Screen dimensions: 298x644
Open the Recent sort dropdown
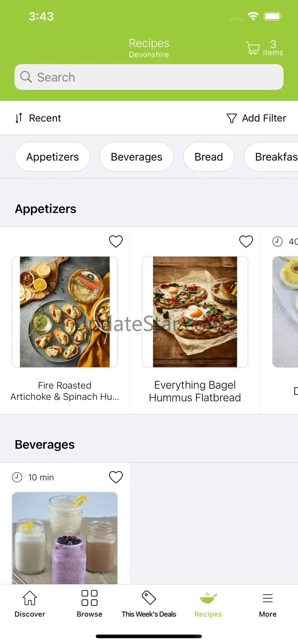pos(45,118)
